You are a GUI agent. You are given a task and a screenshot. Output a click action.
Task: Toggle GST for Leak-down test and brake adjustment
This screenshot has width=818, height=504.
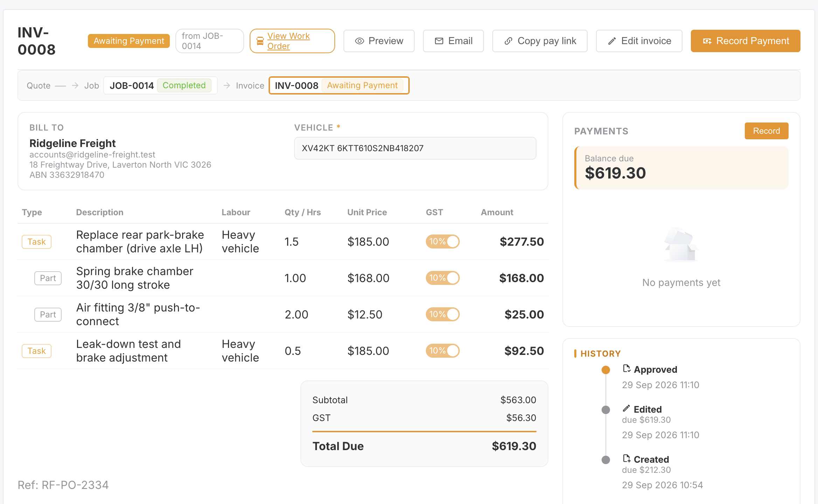(x=443, y=351)
